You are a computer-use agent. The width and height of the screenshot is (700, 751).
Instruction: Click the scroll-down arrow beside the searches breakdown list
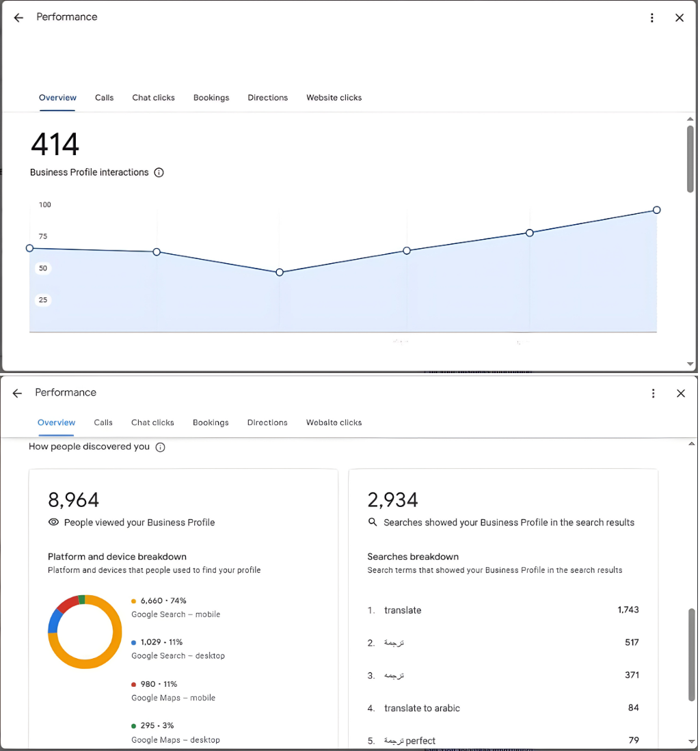coord(691,741)
